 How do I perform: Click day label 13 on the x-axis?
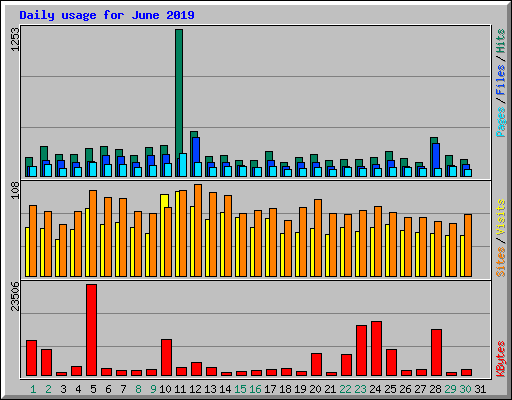click(x=210, y=389)
